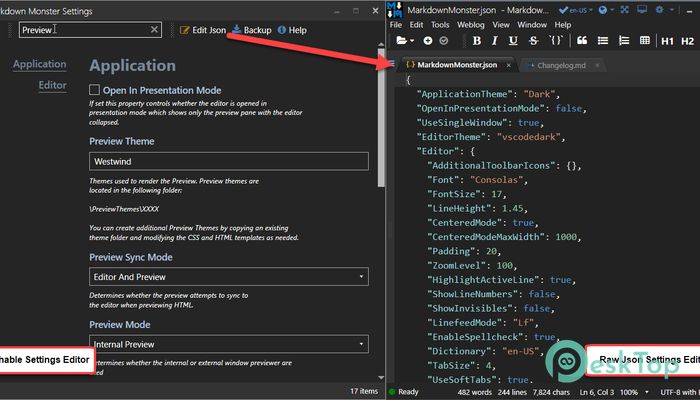Screen dimensions: 700x400
Task: Toggle distraction-free fullscreen arrows icon
Action: tap(625, 9)
